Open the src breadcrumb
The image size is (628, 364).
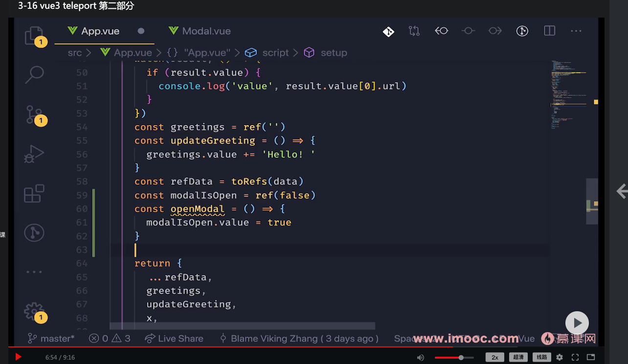tap(75, 53)
